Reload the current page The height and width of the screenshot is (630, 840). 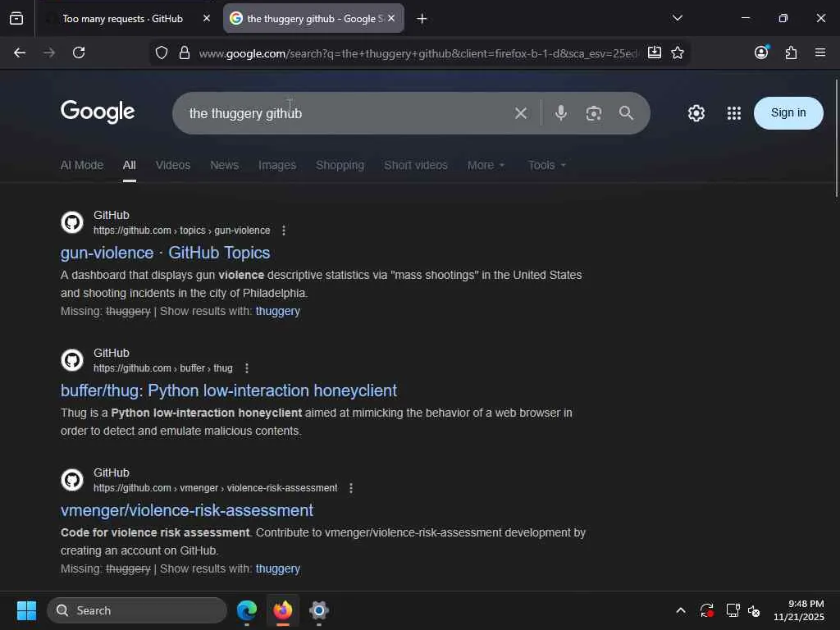pyautogui.click(x=79, y=52)
